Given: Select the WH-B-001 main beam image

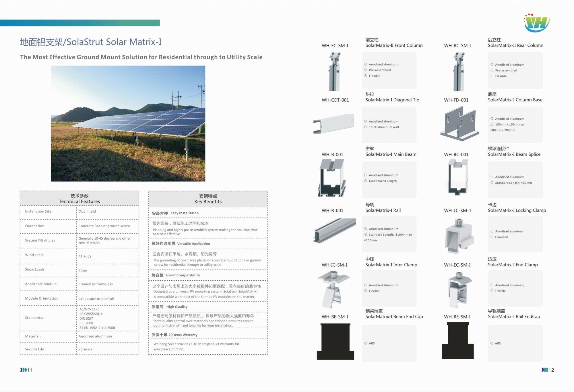Looking at the screenshot, I should pyautogui.click(x=332, y=178).
